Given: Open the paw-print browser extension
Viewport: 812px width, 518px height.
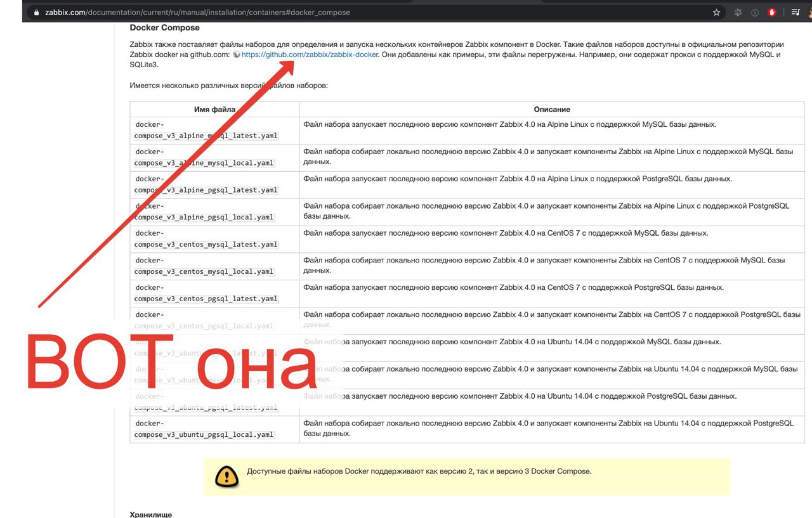Looking at the screenshot, I should point(738,12).
